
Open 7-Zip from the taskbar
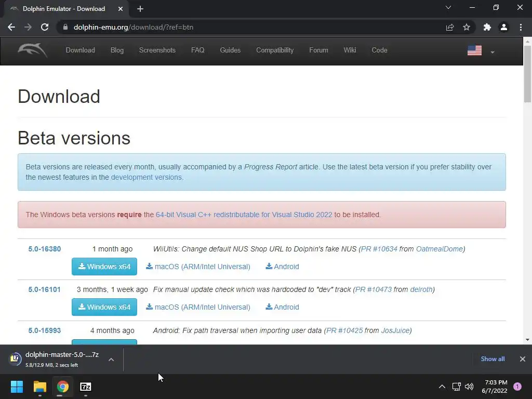(86, 387)
